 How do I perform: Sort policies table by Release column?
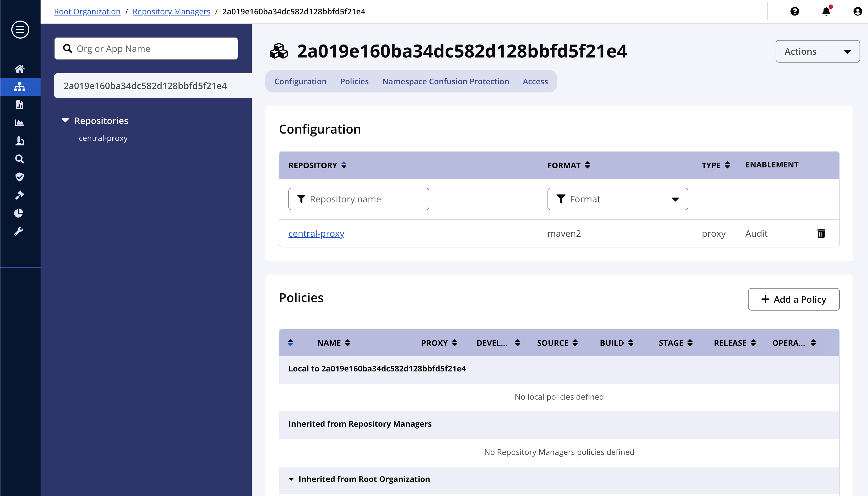735,343
